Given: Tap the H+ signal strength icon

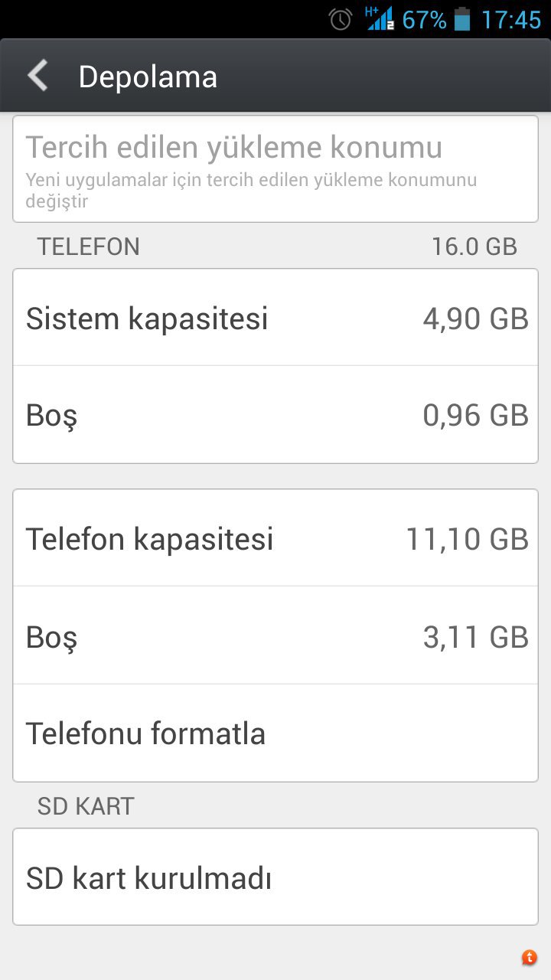Looking at the screenshot, I should (379, 18).
